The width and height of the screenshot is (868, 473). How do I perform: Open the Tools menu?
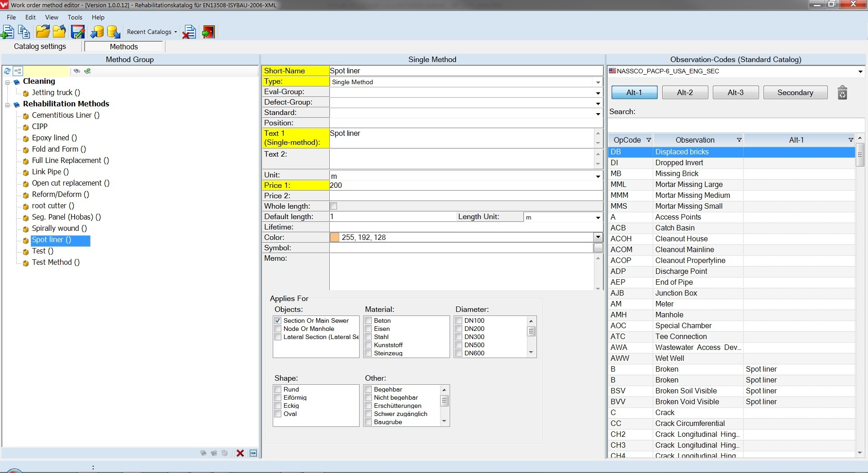pyautogui.click(x=75, y=17)
